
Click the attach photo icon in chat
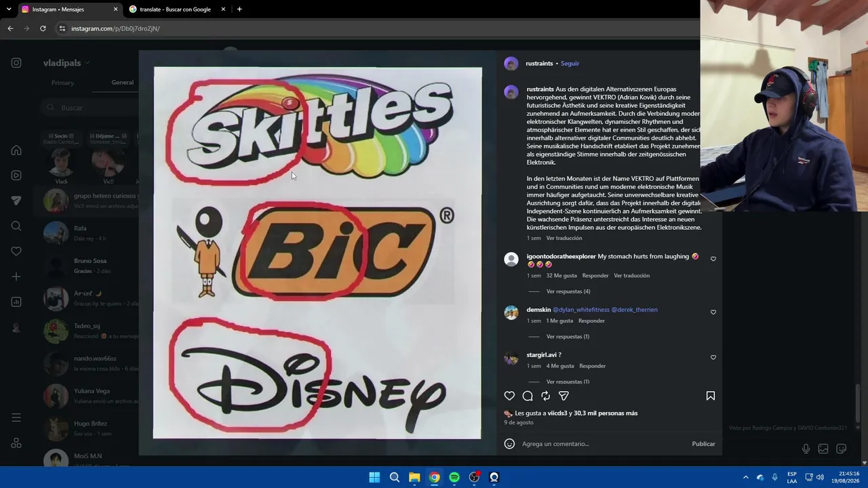tap(823, 449)
